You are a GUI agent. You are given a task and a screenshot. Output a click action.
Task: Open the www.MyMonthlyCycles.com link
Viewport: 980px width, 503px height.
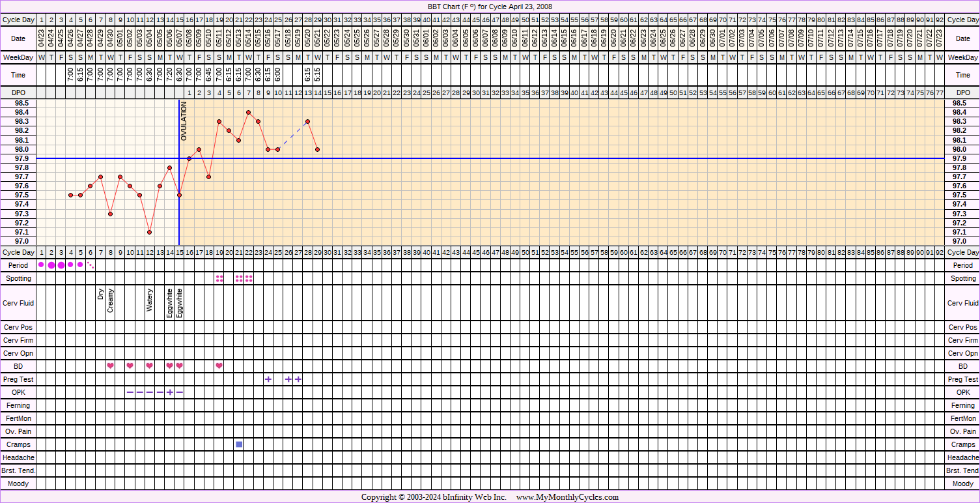567,497
